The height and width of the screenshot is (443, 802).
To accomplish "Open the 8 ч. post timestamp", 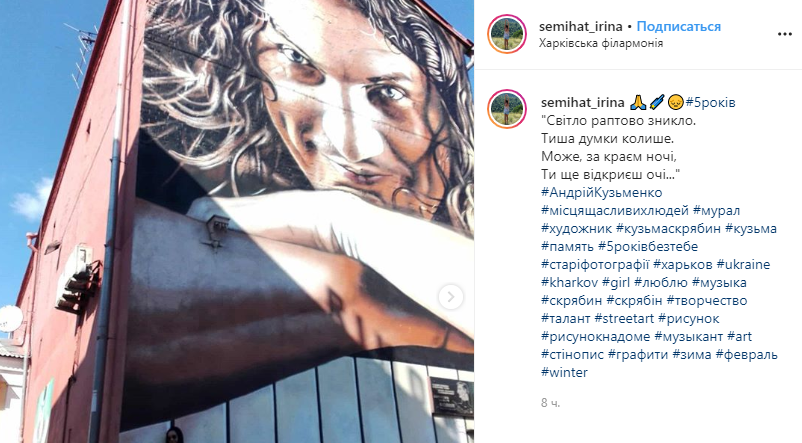I will 550,403.
